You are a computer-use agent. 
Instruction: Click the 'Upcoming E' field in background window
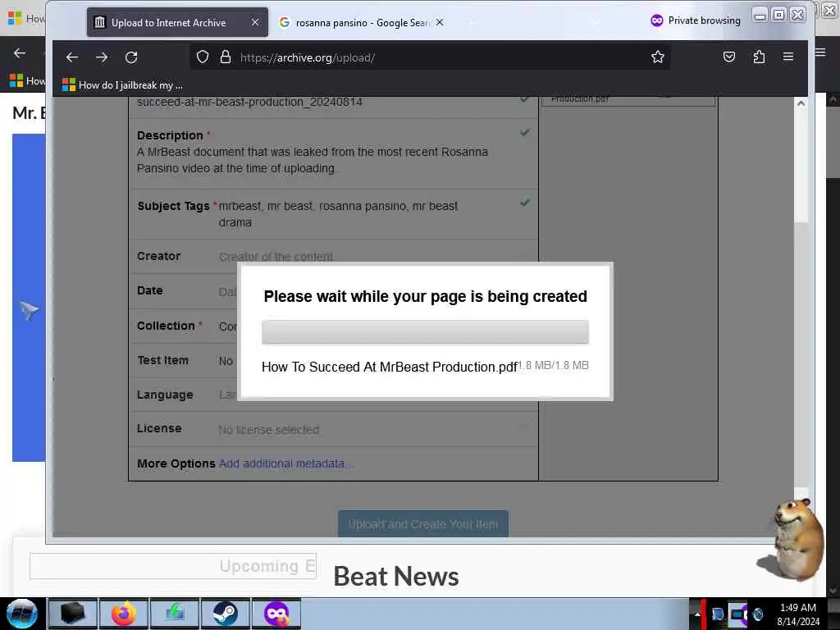(173, 566)
